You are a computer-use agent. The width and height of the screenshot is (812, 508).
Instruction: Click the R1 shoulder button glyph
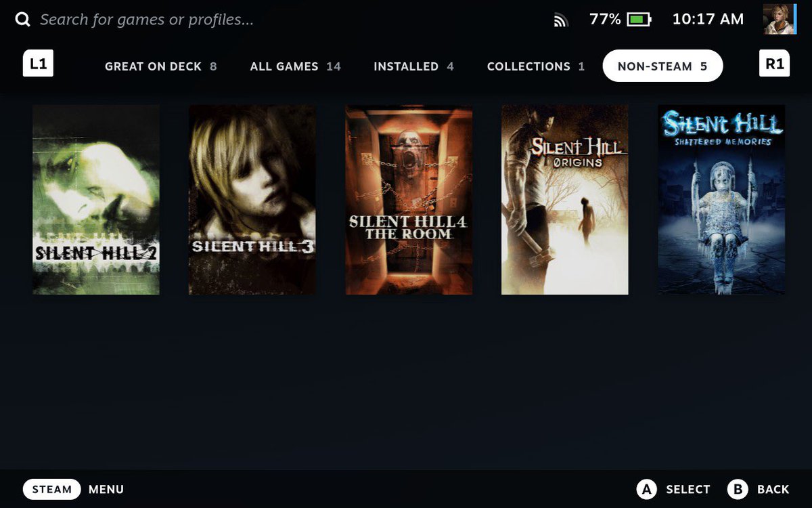click(x=774, y=64)
